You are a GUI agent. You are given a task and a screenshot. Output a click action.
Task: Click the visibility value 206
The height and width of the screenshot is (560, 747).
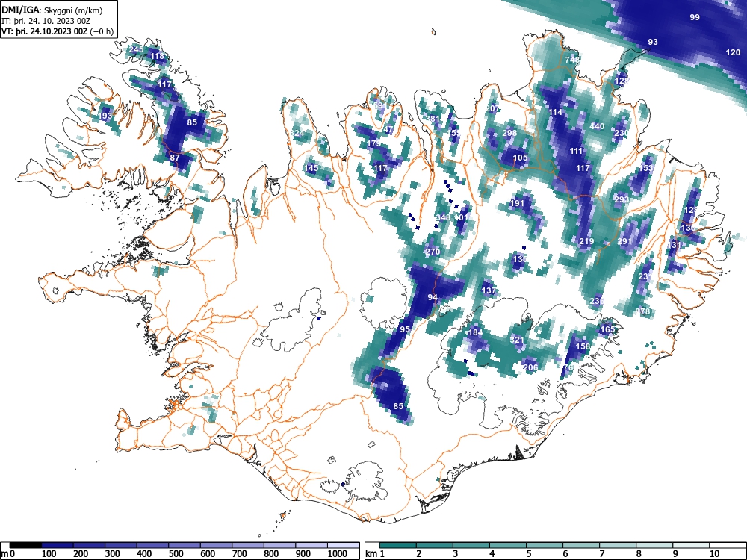pos(530,367)
